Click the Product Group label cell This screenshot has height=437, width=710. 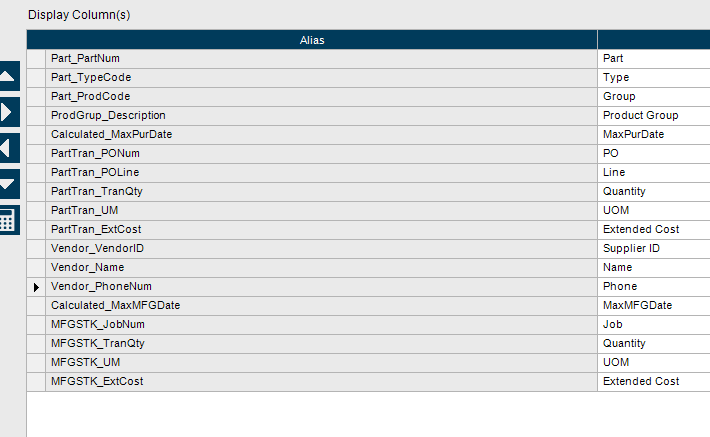point(653,116)
